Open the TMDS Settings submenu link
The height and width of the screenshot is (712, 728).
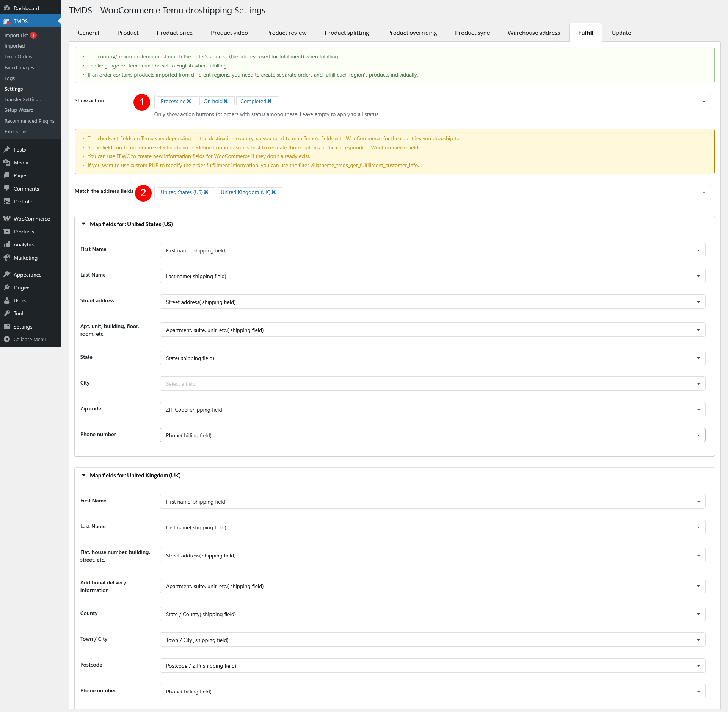point(14,89)
